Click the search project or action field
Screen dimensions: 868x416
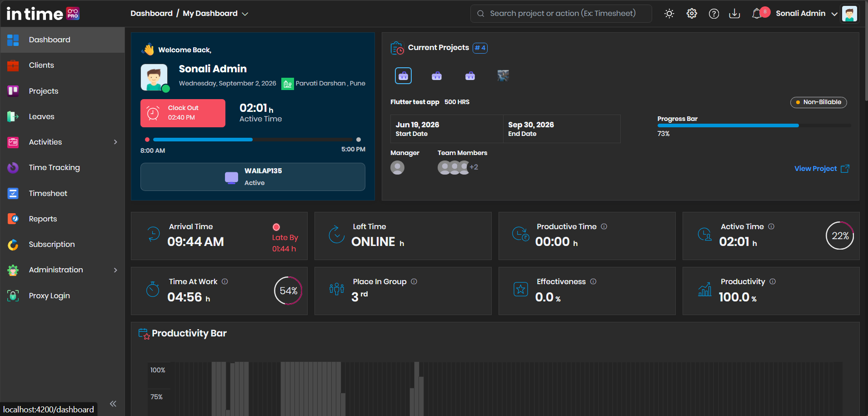click(x=561, y=14)
